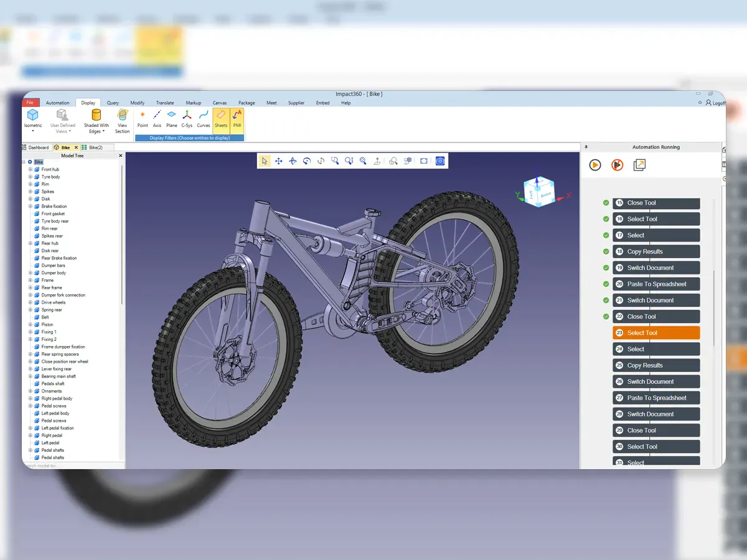Pop out the automation panel window
This screenshot has height=560, width=747.
tap(639, 165)
